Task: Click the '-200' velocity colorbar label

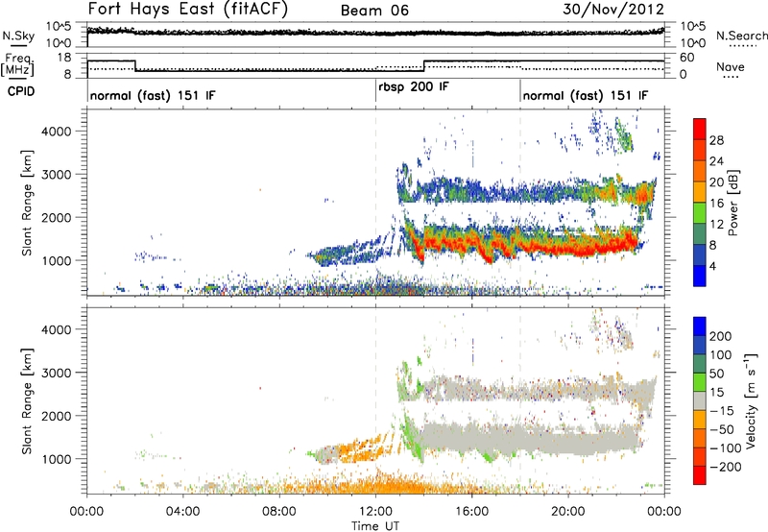Action: pos(725,467)
